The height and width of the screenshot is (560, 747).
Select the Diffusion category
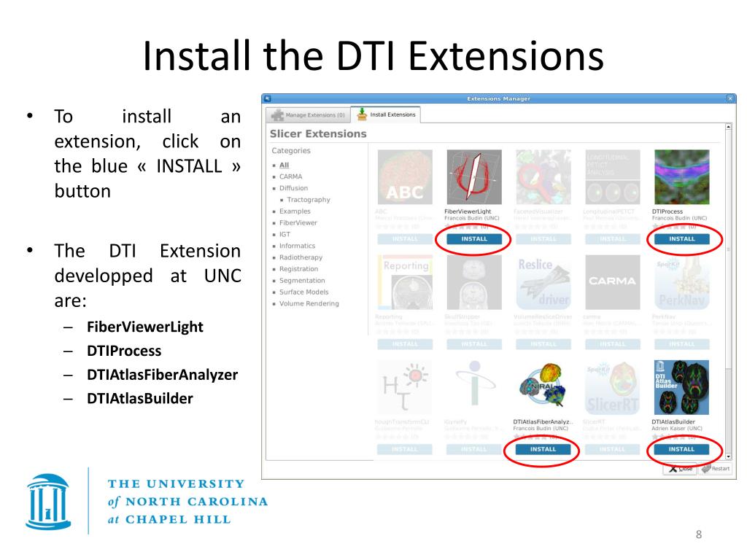pos(293,188)
